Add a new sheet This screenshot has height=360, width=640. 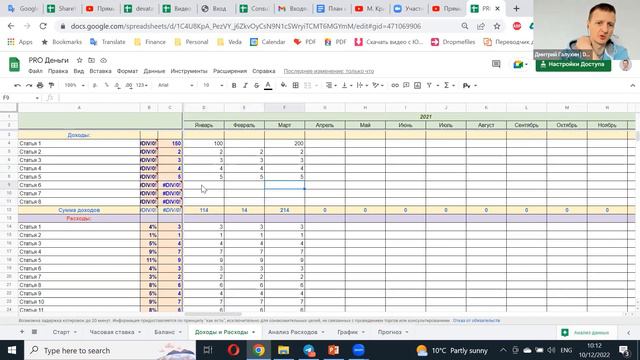[22, 332]
